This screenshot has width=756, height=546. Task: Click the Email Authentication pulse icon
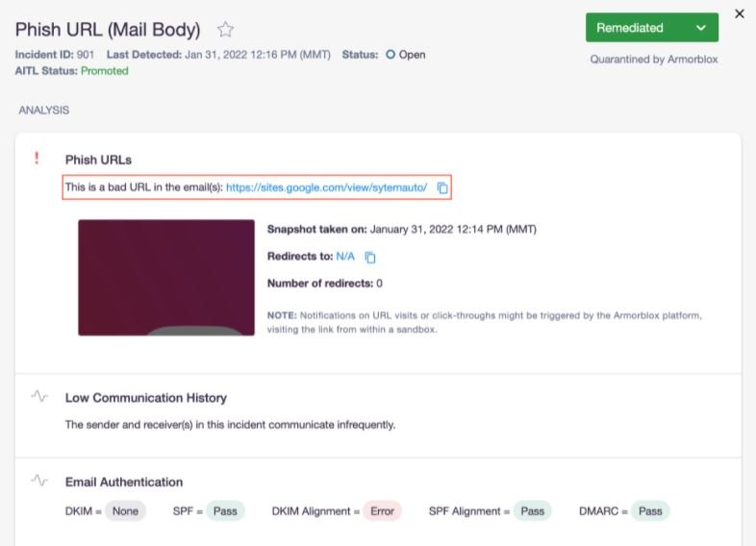tap(39, 481)
